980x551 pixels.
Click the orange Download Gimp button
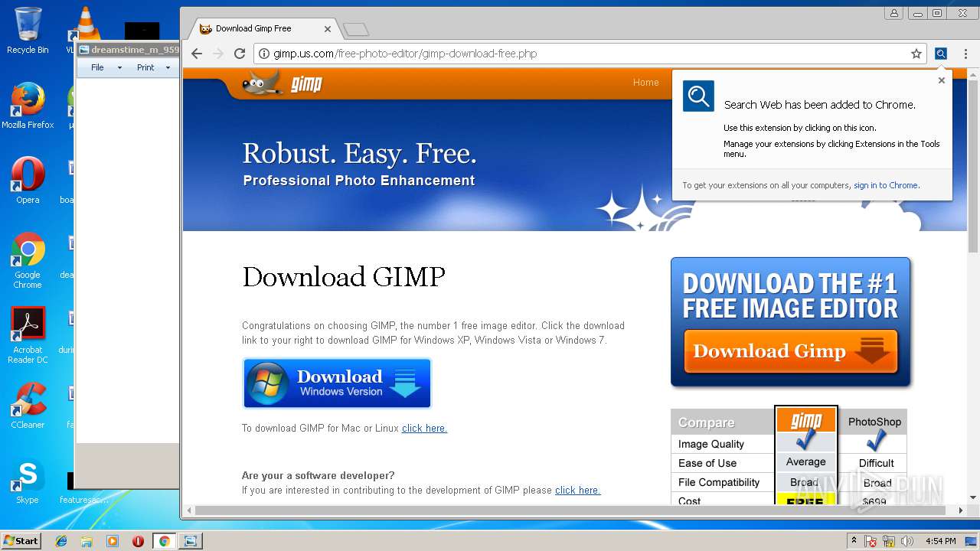tap(791, 351)
